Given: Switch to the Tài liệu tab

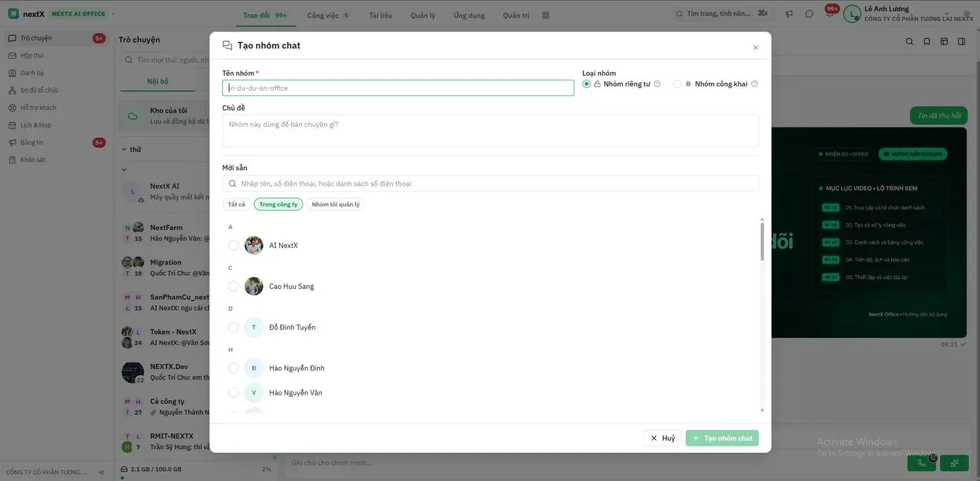Looking at the screenshot, I should point(380,15).
